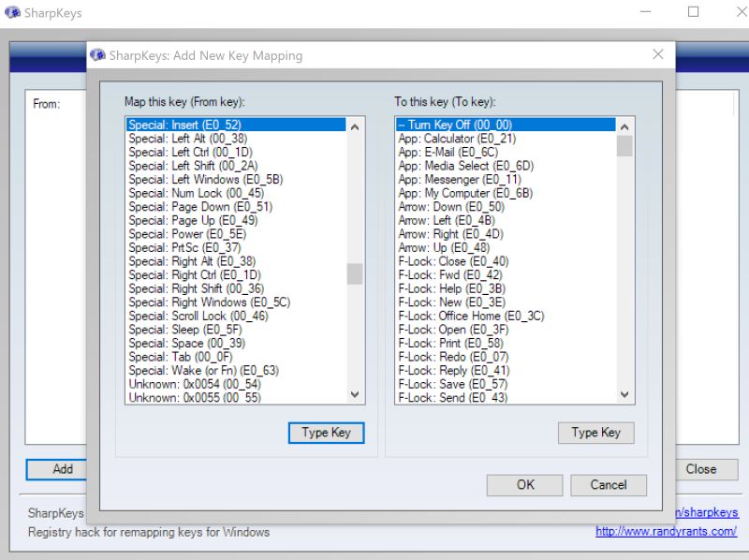Select Unknown: 0x0054 (00_54)
Screen dimensions: 749x560
(236, 384)
